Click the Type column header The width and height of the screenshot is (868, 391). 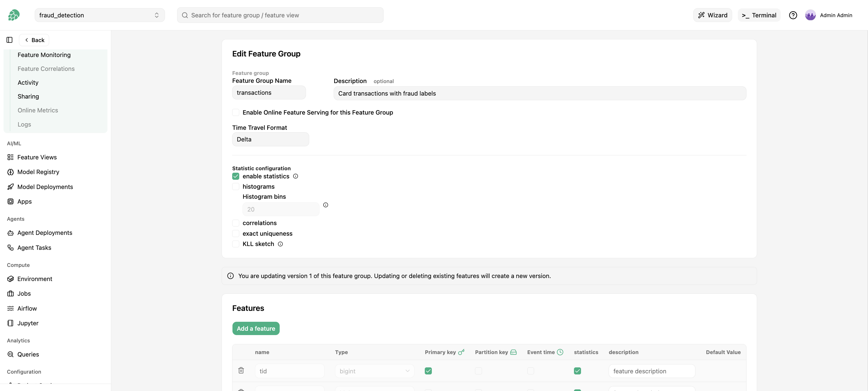tap(341, 352)
